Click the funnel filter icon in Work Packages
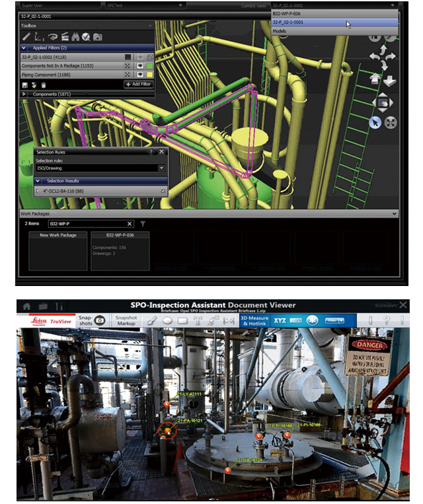The height and width of the screenshot is (504, 423). click(x=143, y=224)
